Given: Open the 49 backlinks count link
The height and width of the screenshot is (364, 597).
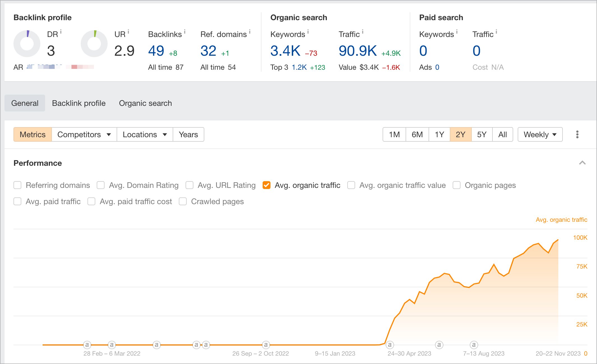Looking at the screenshot, I should pos(156,51).
